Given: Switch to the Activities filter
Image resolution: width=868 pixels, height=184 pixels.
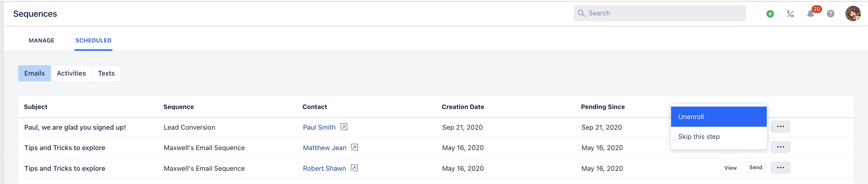Looking at the screenshot, I should pyautogui.click(x=71, y=73).
